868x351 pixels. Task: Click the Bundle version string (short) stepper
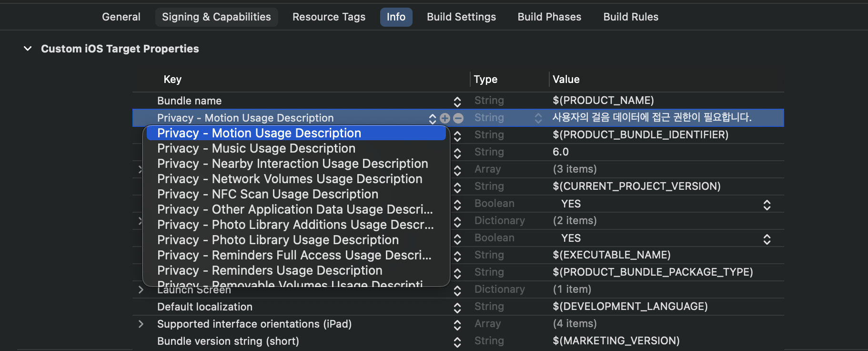coord(457,342)
